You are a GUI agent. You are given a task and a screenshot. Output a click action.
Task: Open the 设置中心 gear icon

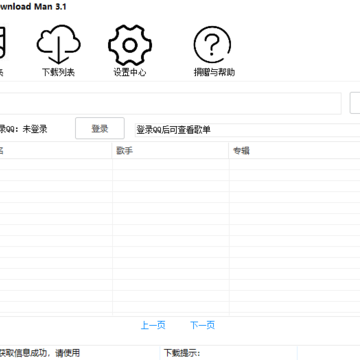[130, 45]
